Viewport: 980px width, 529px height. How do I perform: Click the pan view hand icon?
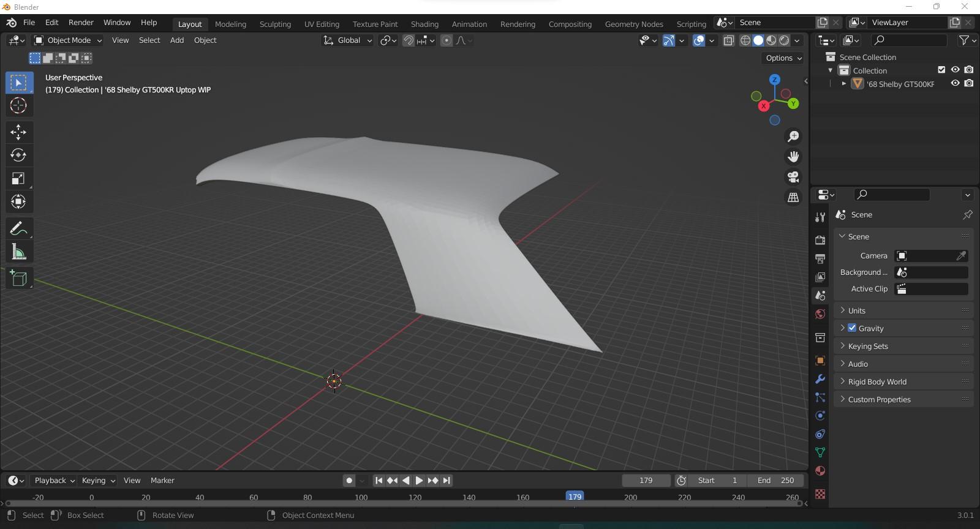(793, 157)
